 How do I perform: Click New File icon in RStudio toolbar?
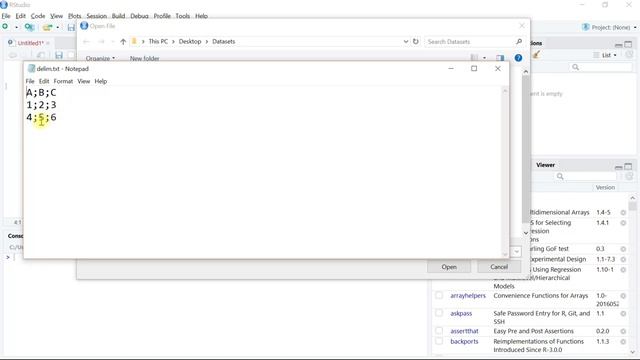[5, 27]
